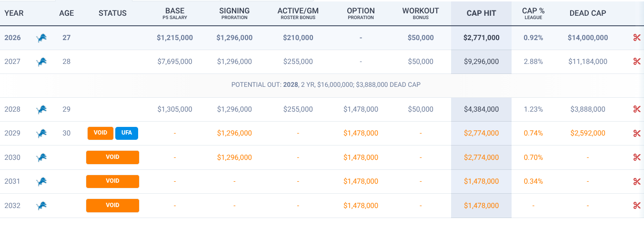Image resolution: width=644 pixels, height=229 pixels.
Task: Click the orange VOID badge for 2029
Action: point(100,133)
